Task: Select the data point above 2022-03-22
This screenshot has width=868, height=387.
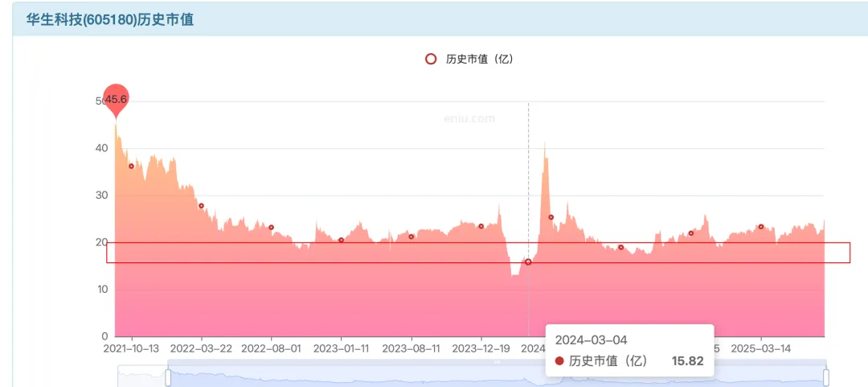Action: 202,206
